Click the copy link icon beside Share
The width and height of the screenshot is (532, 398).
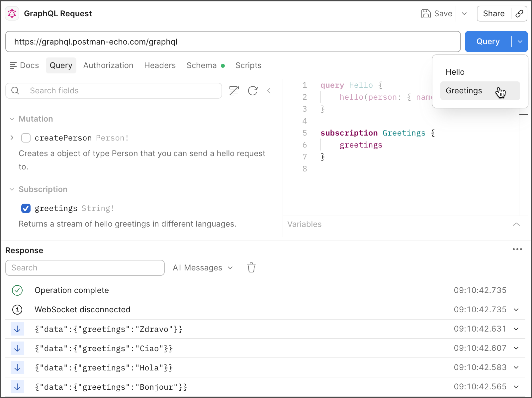point(519,14)
